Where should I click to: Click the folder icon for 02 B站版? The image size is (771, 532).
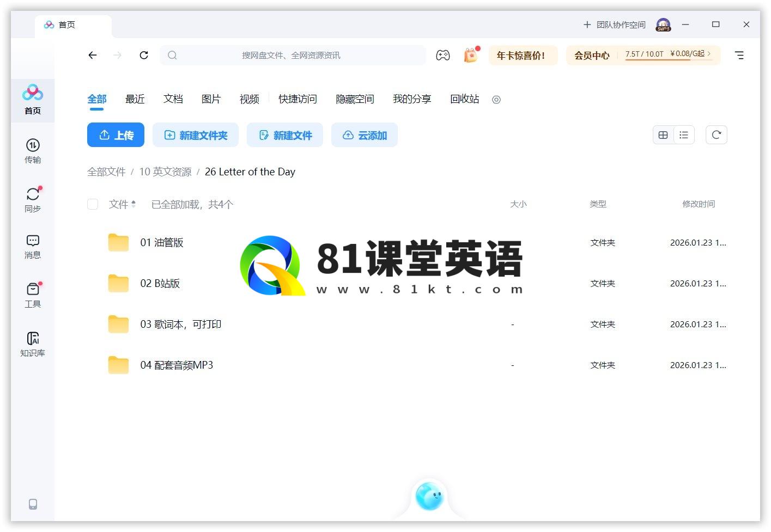[118, 283]
